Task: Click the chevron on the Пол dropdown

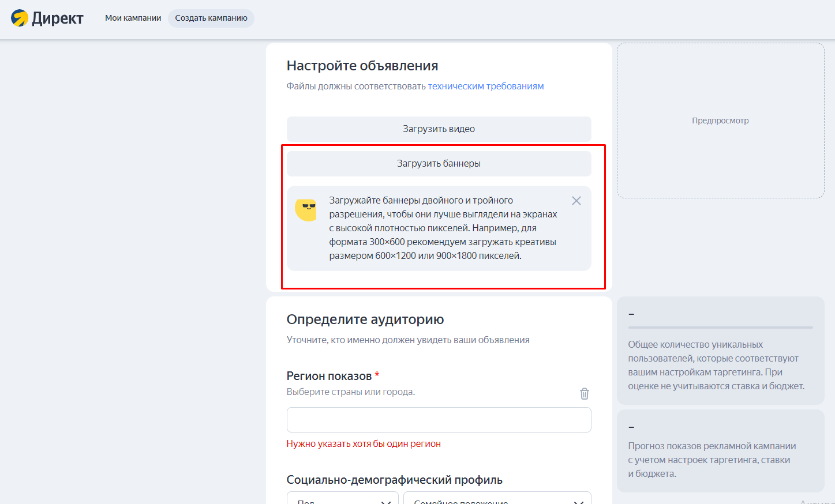Action: 385,502
